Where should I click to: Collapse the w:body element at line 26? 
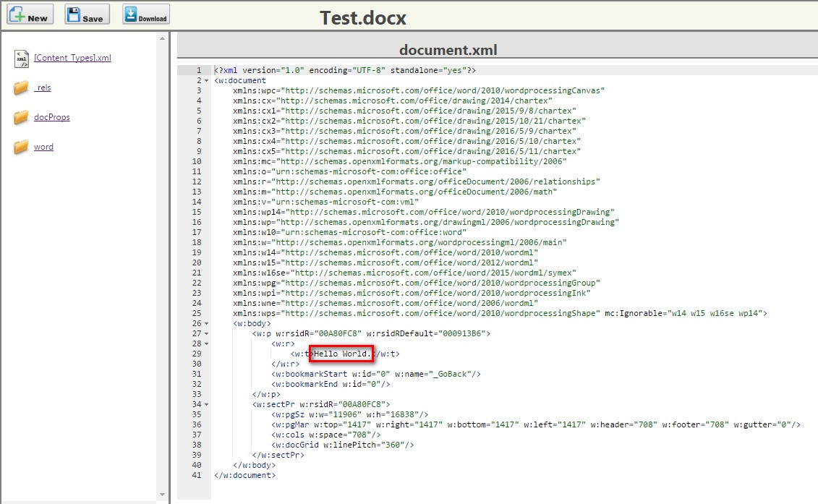tap(207, 323)
